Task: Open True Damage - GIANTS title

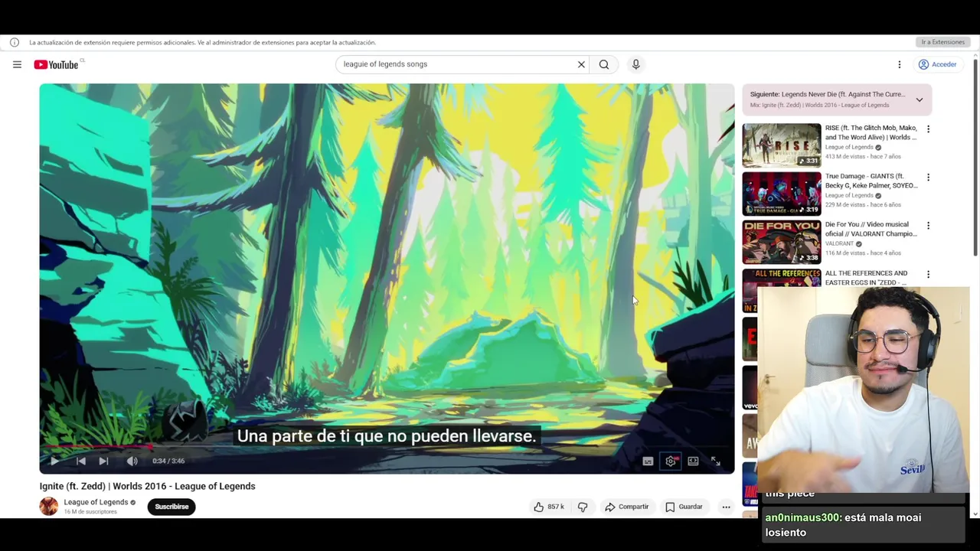Action: (x=871, y=181)
